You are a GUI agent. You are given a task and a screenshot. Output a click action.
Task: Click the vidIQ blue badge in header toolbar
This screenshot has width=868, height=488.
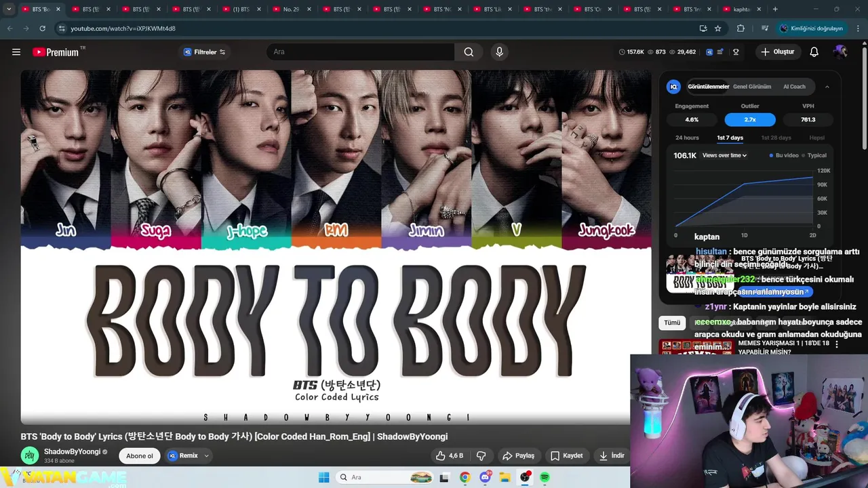click(709, 52)
